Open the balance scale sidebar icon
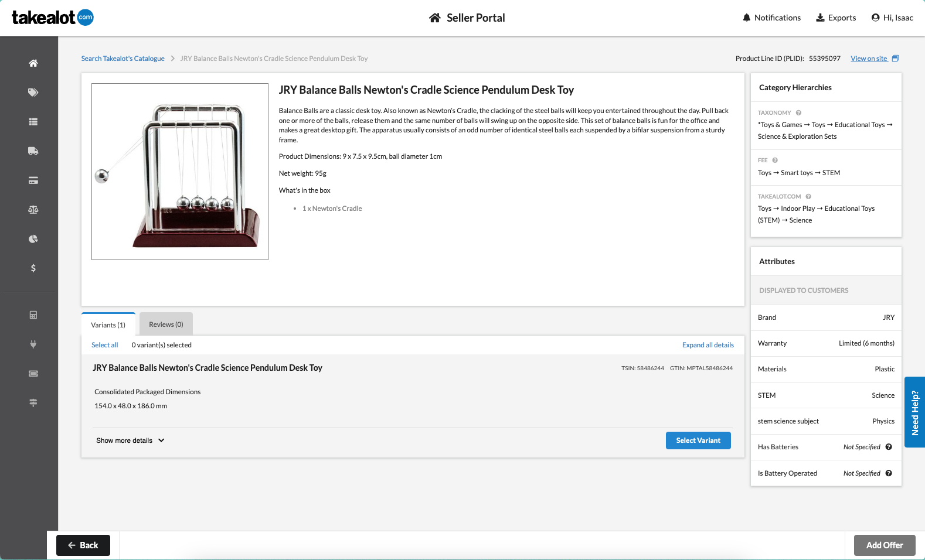 (33, 210)
